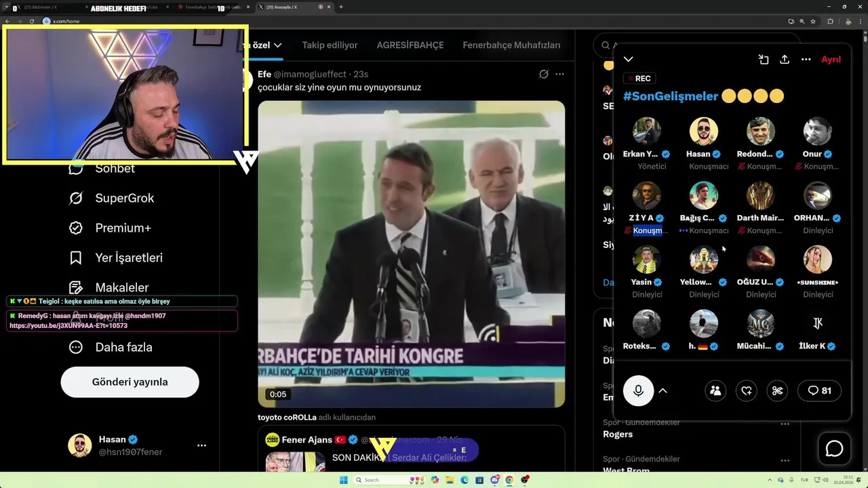Open Erkan Y... host avatar in Space

click(x=647, y=131)
